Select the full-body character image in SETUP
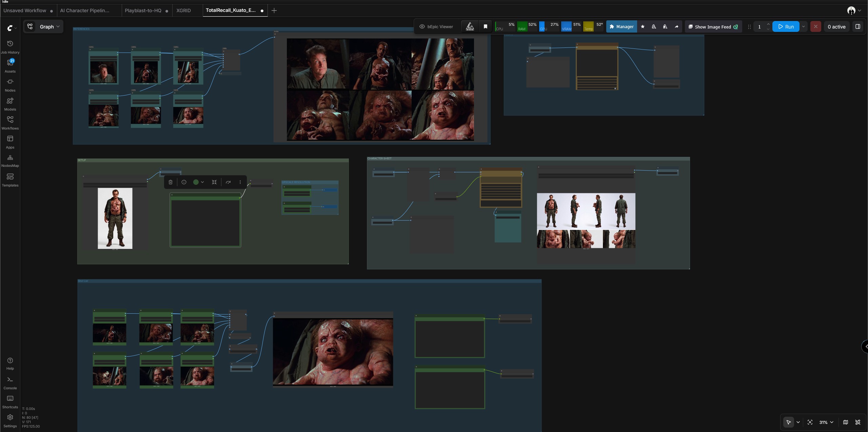This screenshot has width=868, height=432. [x=115, y=218]
